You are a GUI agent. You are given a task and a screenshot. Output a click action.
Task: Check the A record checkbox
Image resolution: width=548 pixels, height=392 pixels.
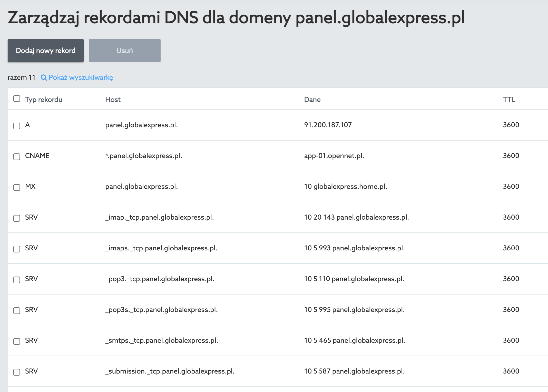tap(17, 126)
